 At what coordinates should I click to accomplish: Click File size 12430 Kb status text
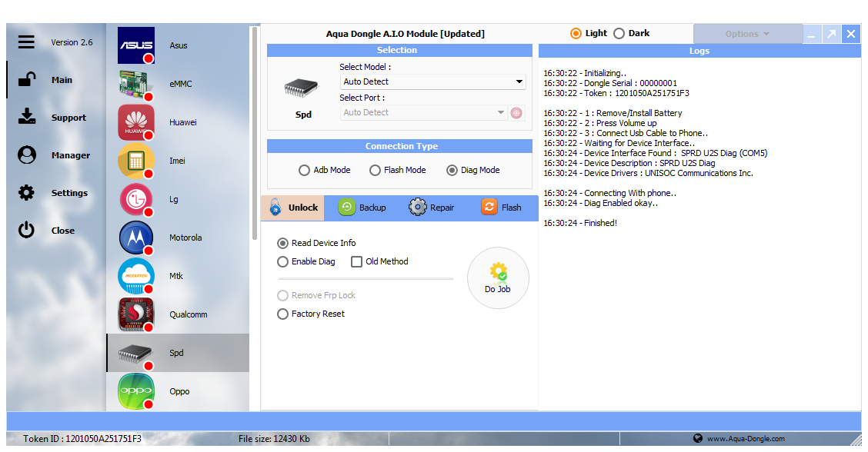tap(274, 439)
